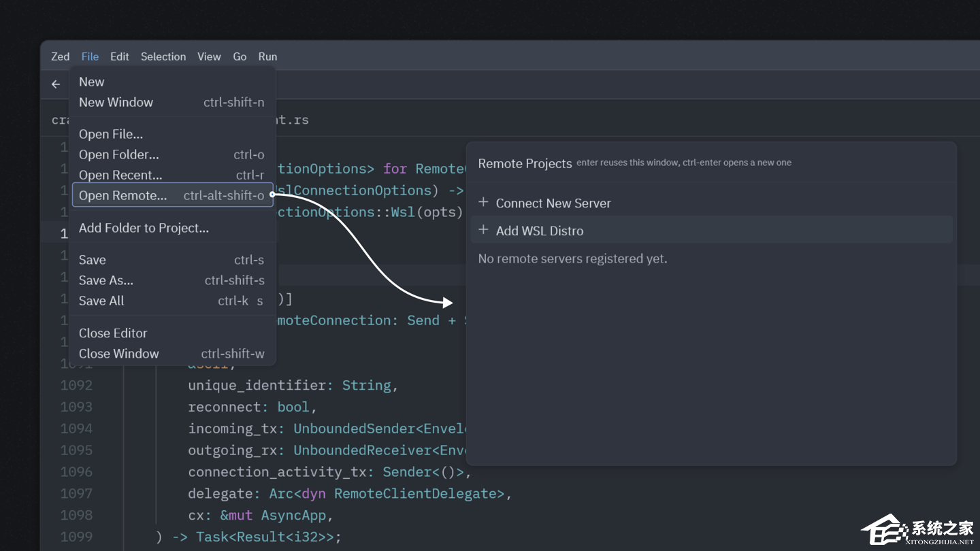
Task: Choose Add Folder to Project...
Action: click(144, 228)
